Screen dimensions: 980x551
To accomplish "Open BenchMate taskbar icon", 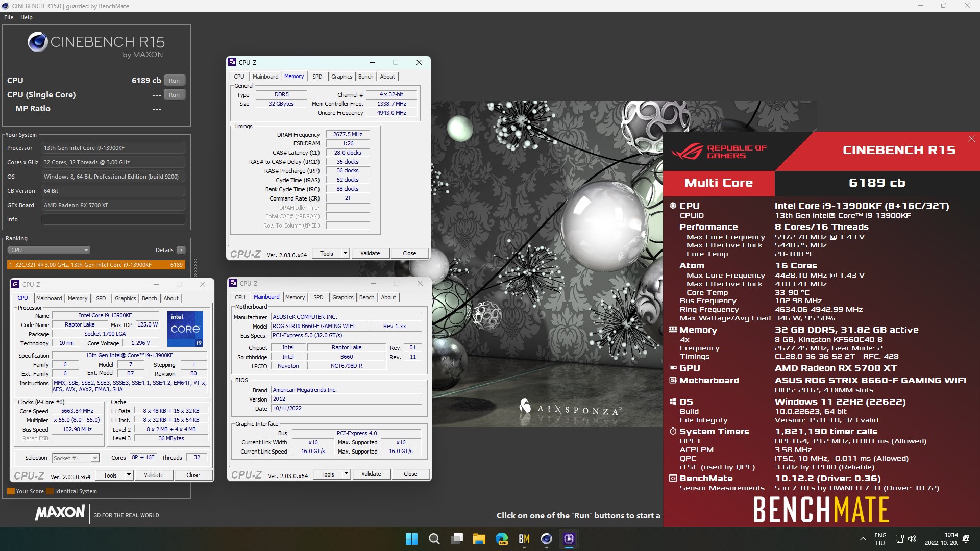I will pos(524,539).
